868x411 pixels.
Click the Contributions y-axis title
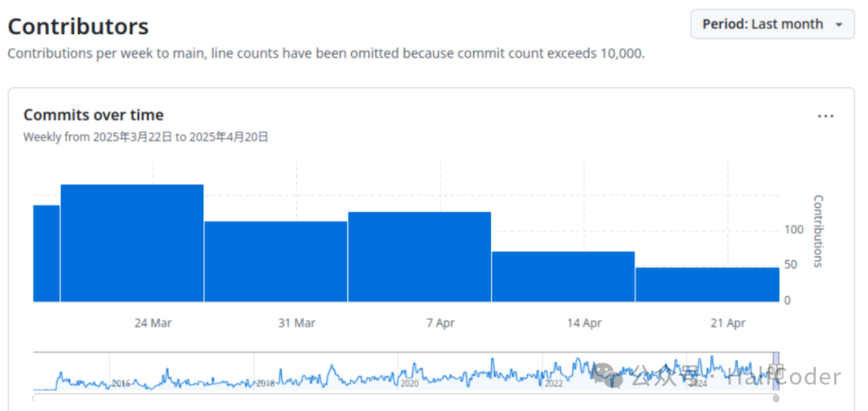pyautogui.click(x=818, y=231)
